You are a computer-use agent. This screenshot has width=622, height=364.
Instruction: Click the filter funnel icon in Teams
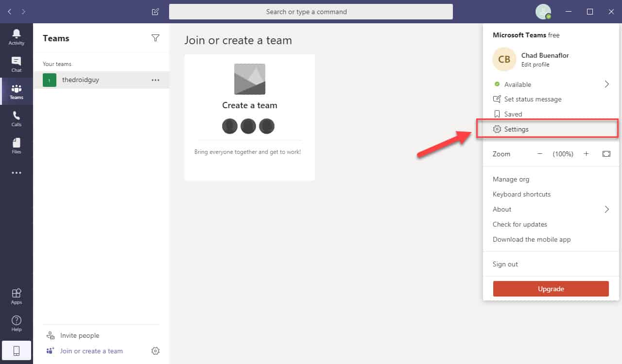pyautogui.click(x=155, y=38)
